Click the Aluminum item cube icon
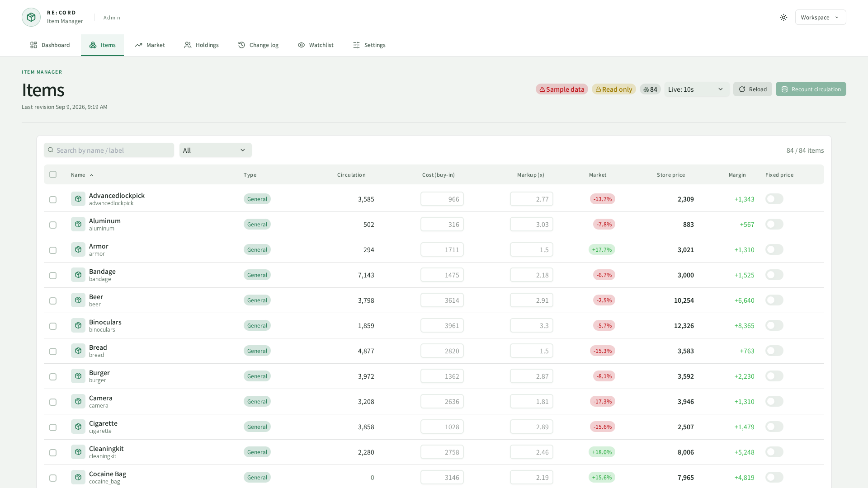Viewport: 868px width, 488px height. (x=78, y=224)
